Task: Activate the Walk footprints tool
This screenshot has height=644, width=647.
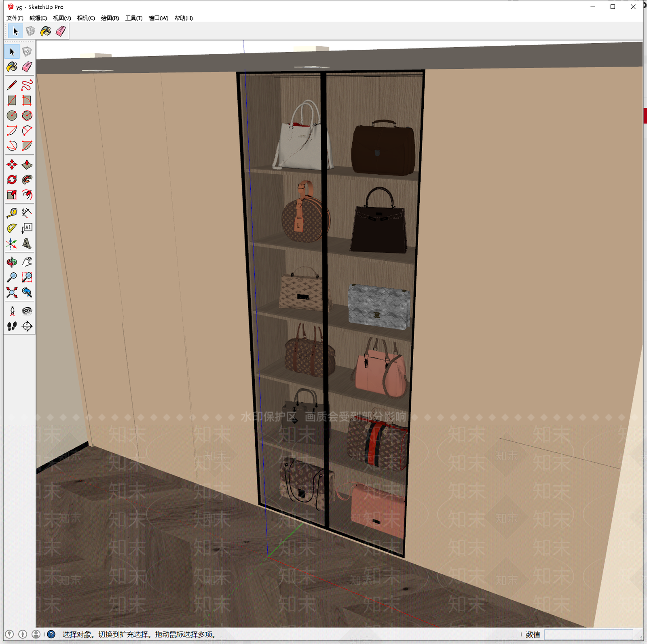Action: click(12, 326)
